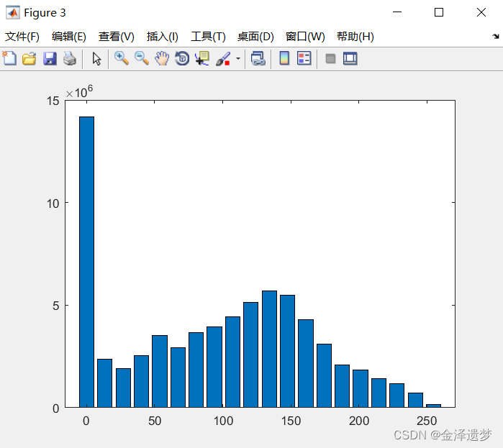Click the x-axis tick label 50
The image size is (503, 448).
click(x=155, y=421)
